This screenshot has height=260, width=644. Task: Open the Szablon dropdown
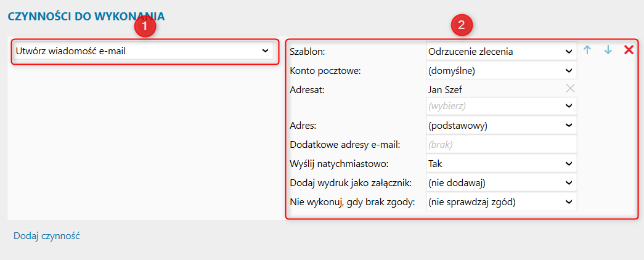501,52
